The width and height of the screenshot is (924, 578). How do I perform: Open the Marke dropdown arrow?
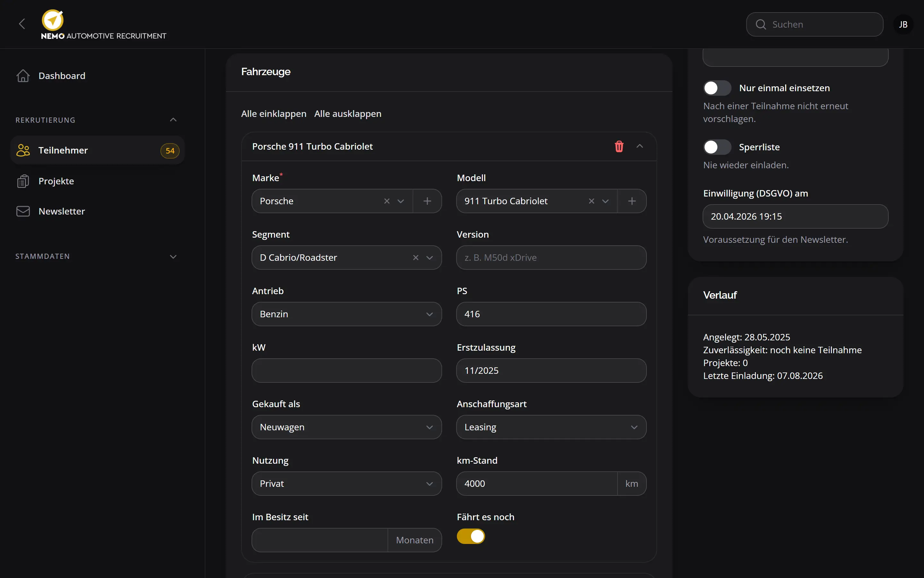click(x=400, y=201)
